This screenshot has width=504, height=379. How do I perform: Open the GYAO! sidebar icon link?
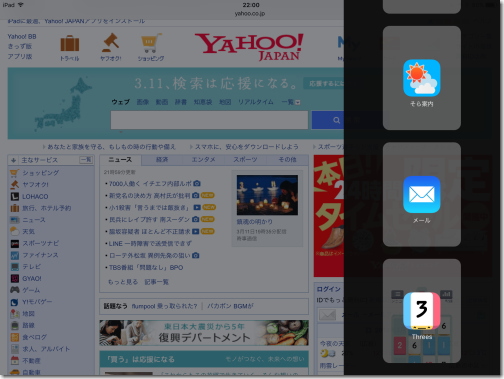point(15,278)
